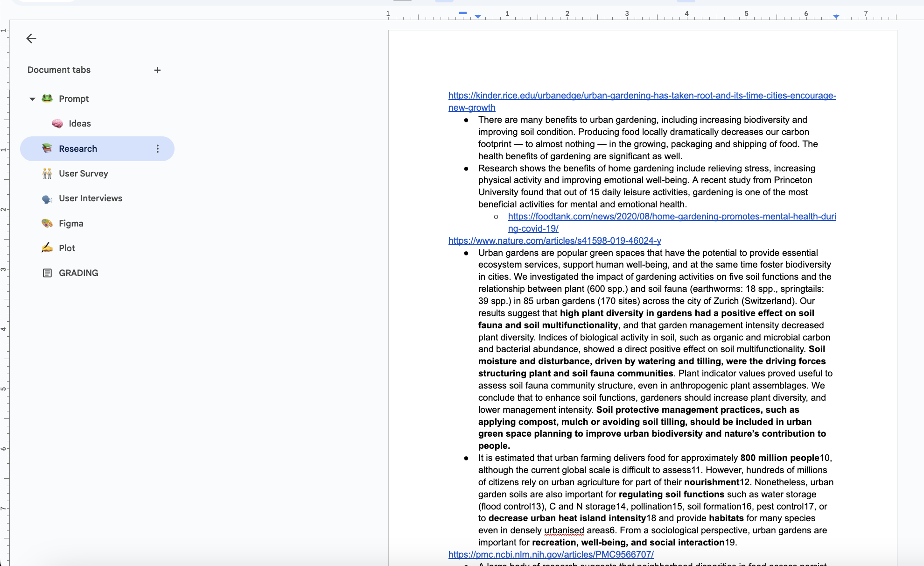Click the brain emoji icon beside Ideas
The width and height of the screenshot is (924, 566).
pyautogui.click(x=57, y=123)
